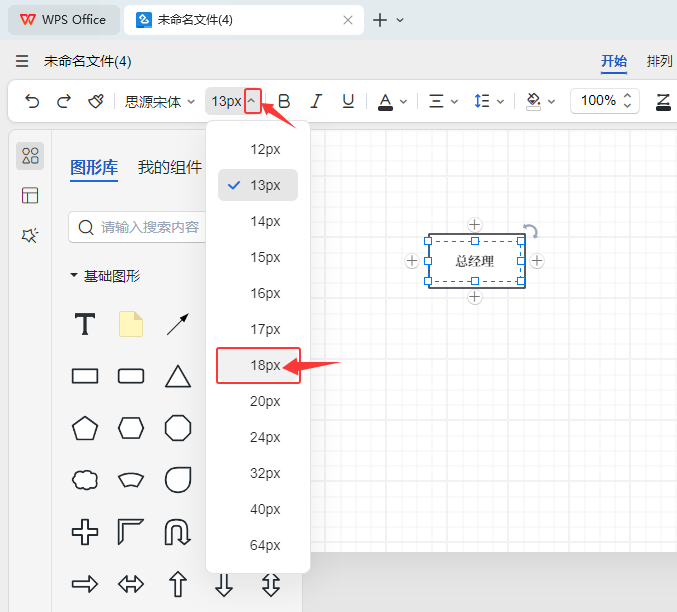Click the 100% zoom stepper
The height and width of the screenshot is (612, 677).
(604, 101)
